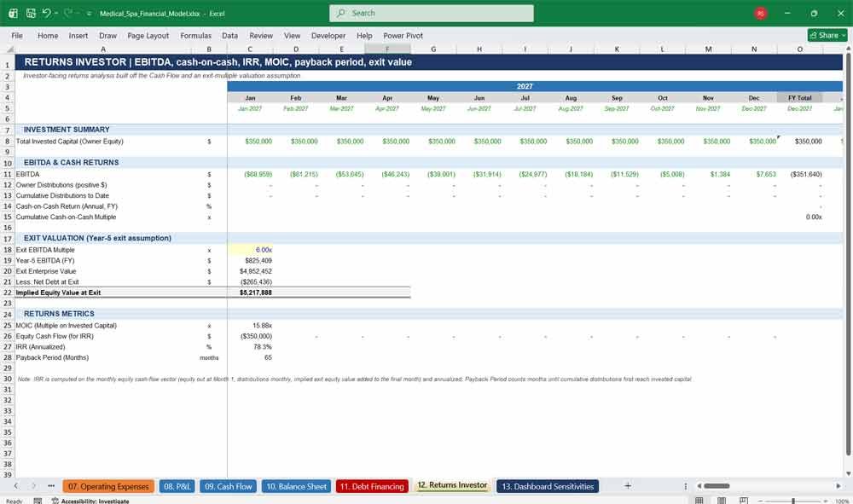Switch to Page Layout view icon

coord(722,501)
